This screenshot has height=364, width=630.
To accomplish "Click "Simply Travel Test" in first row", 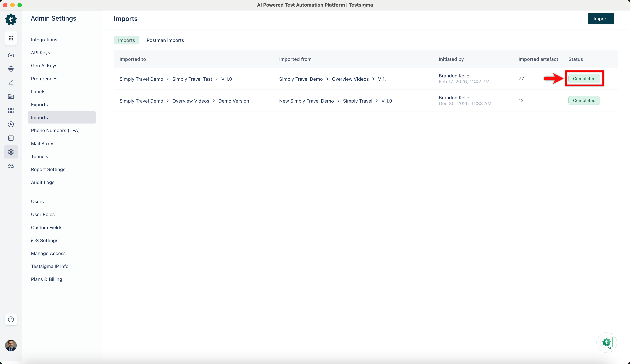I will [192, 79].
